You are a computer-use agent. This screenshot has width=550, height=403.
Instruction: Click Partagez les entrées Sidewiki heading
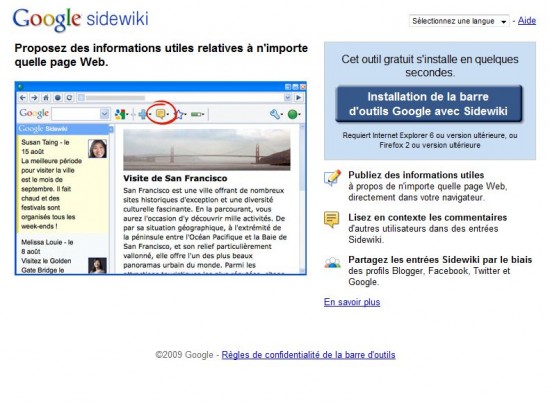coord(440,260)
